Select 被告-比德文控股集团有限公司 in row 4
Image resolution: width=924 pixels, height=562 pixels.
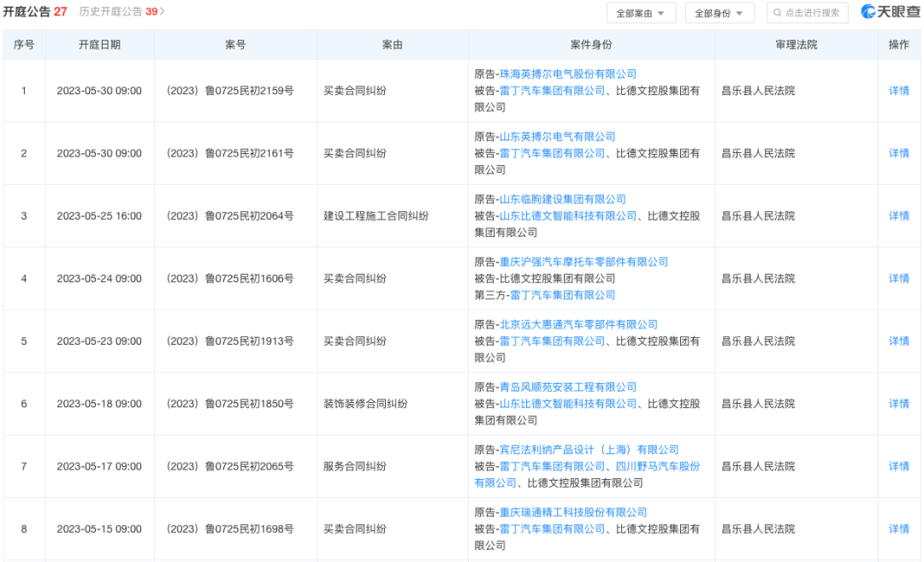pyautogui.click(x=545, y=279)
